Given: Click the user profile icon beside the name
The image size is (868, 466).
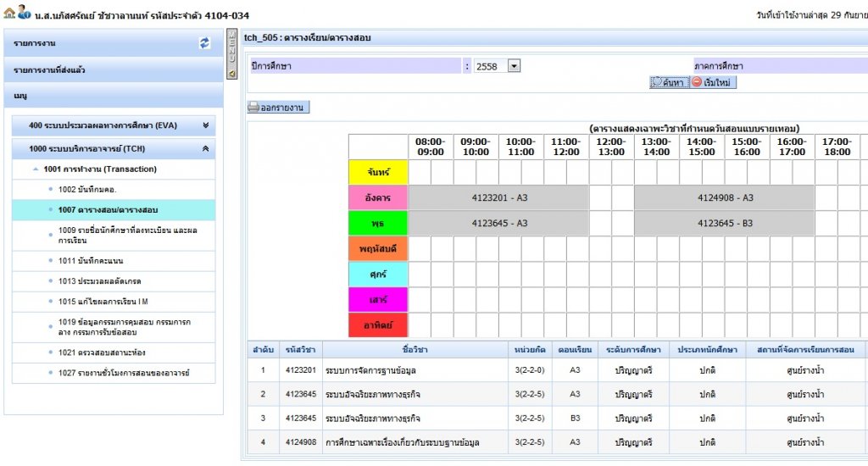Looking at the screenshot, I should click(24, 15).
